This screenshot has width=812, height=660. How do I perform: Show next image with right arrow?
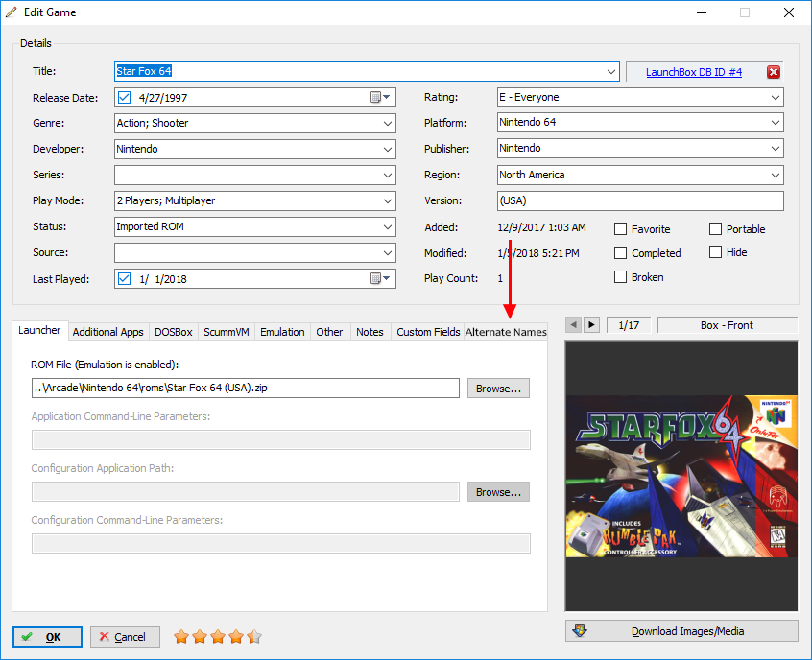pyautogui.click(x=591, y=325)
